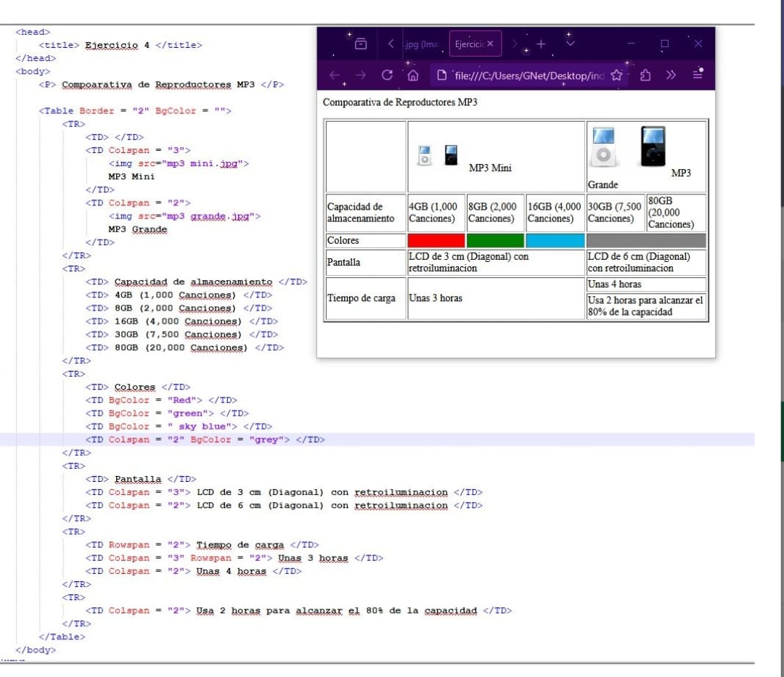Open the Firefox View icon
Image resolution: width=784 pixels, height=677 pixels.
(x=361, y=44)
